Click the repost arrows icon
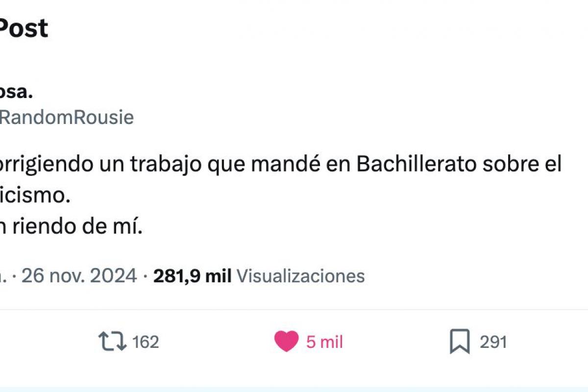Screen dimensions: 588x392 113,342
